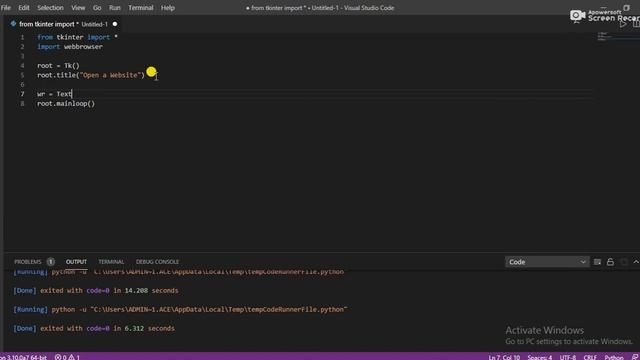640x360 pixels.
Task: Switch to the Debug Console tab
Action: [x=157, y=262]
